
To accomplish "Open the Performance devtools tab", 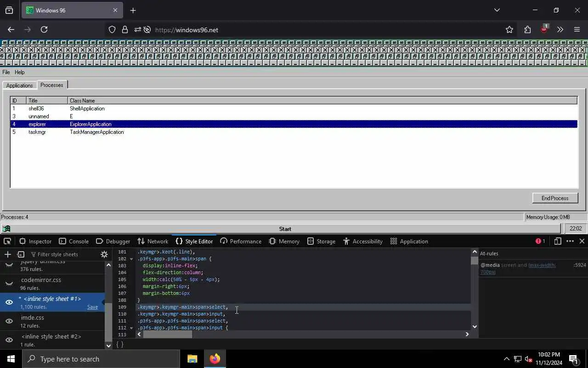I will (x=241, y=241).
